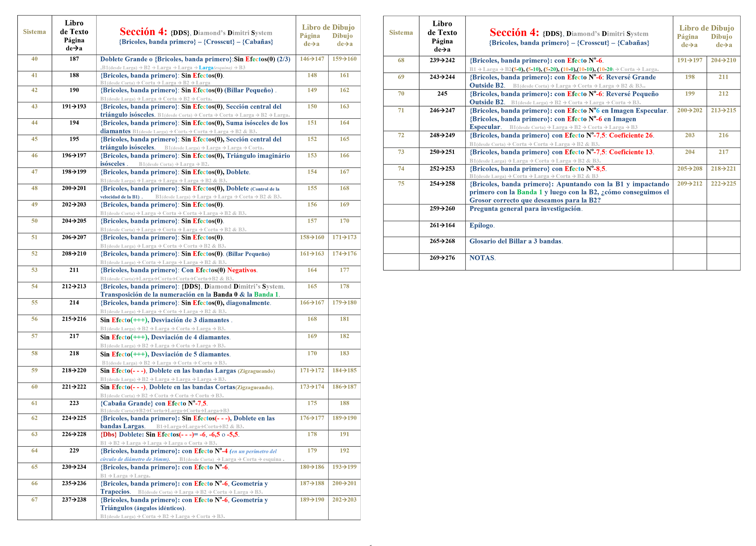Click 'Con Efectos(0) Negativos' row text
Screen dimensions: 756x546
coord(219,270)
